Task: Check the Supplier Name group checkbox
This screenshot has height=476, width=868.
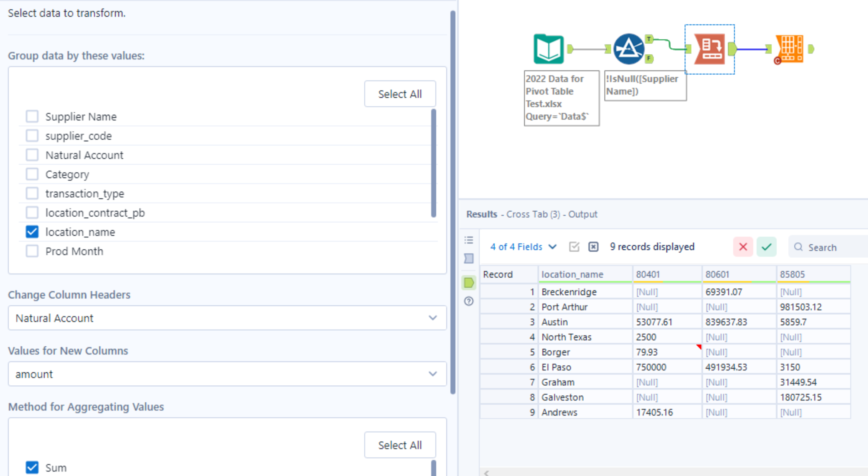Action: [32, 116]
